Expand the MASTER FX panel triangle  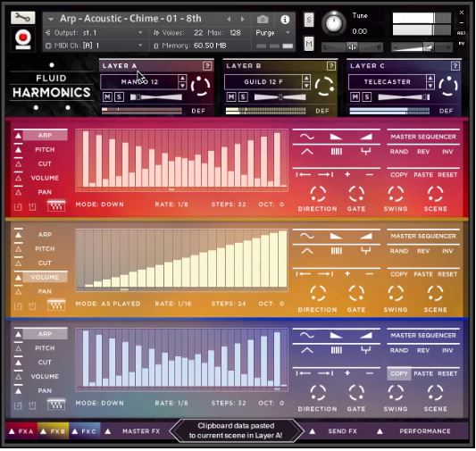(x=107, y=431)
